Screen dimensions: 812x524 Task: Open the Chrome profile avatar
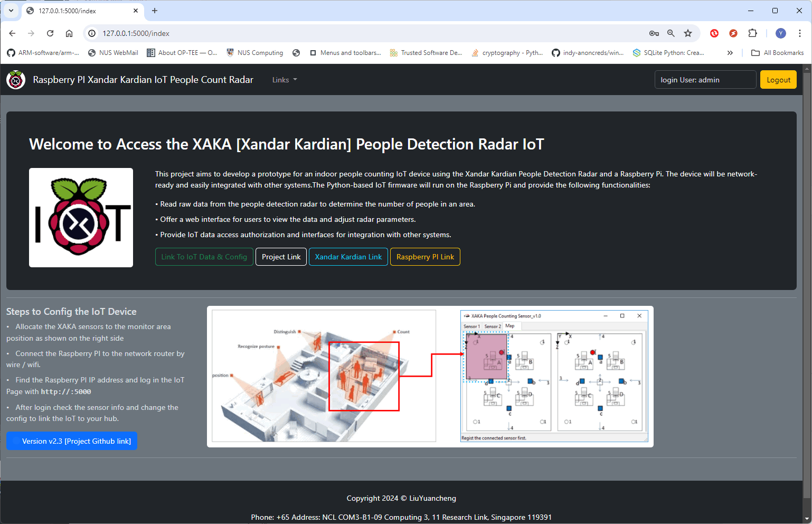(781, 33)
